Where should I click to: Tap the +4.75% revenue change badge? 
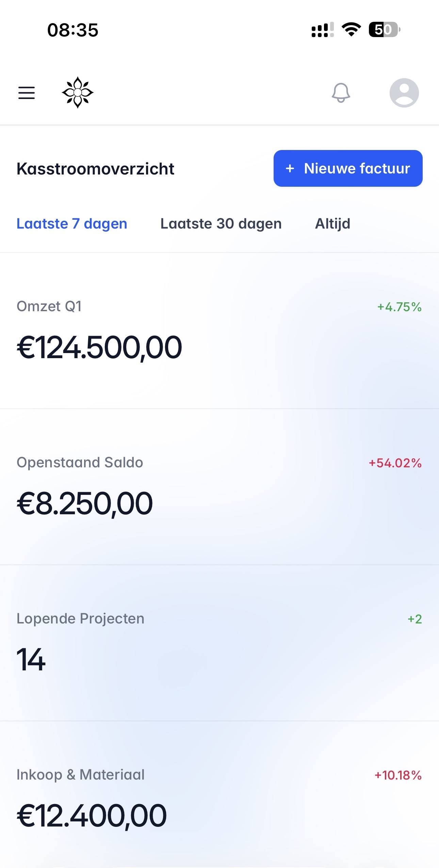coord(399,307)
